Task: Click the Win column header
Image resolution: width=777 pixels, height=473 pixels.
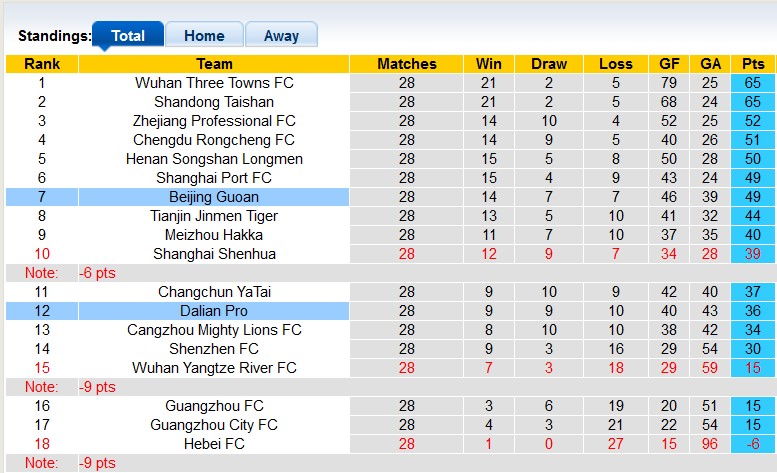Action: click(489, 64)
